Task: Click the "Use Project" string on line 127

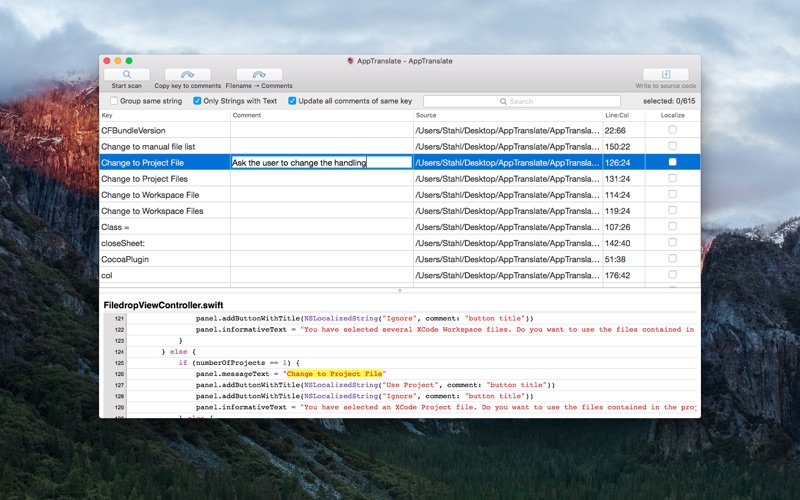Action: [410, 385]
